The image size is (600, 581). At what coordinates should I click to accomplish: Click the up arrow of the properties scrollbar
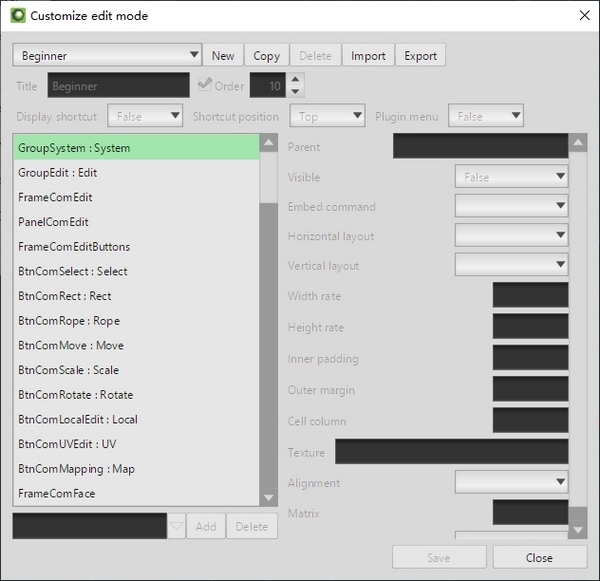578,143
